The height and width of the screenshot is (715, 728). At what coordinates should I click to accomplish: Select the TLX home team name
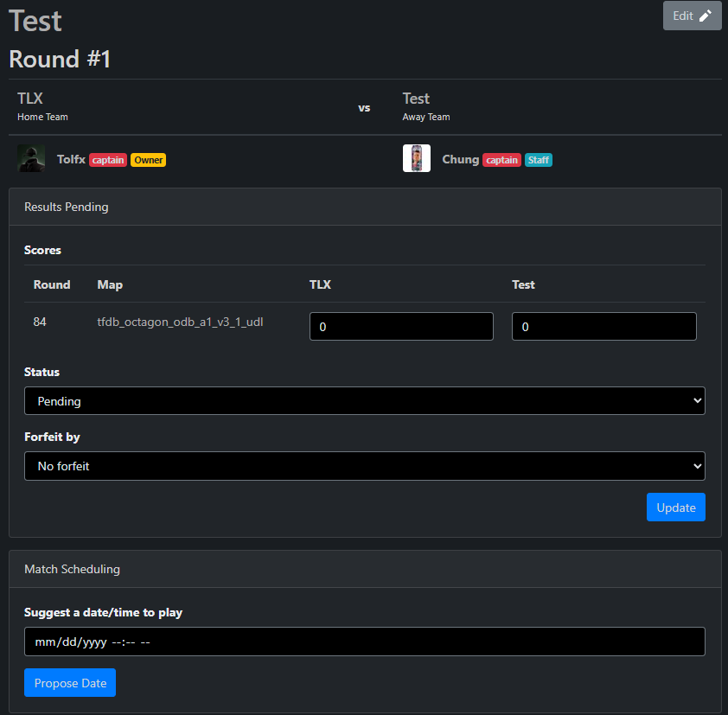[30, 99]
